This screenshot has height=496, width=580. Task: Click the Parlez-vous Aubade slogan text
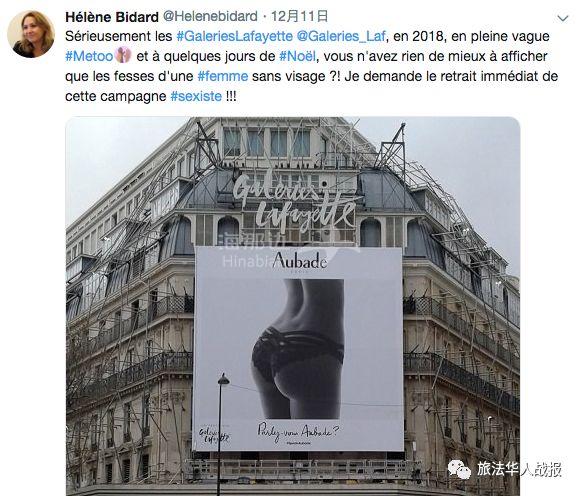[x=299, y=432]
